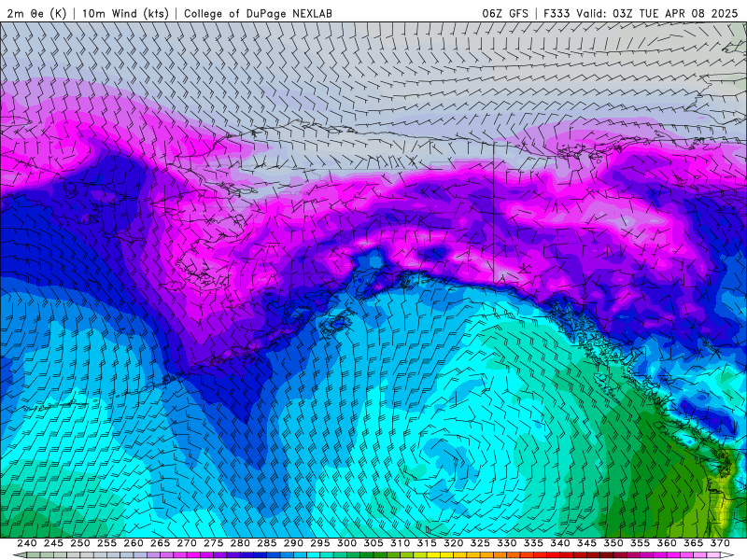Click the 355 value on the color scale
Screen dimensions: 747x560
click(641, 543)
